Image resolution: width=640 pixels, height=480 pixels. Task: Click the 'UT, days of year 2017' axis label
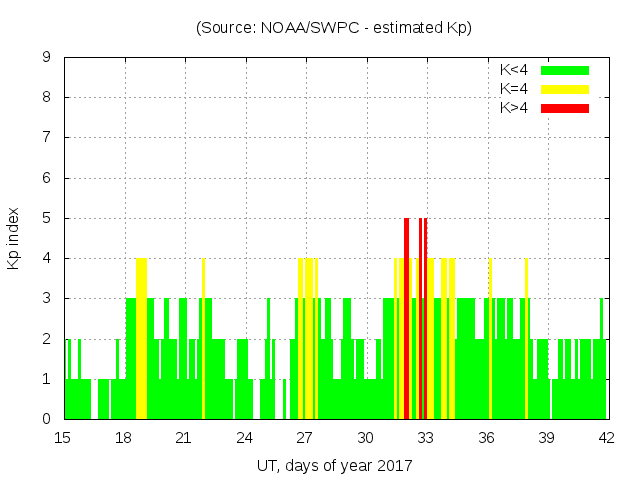(x=334, y=465)
